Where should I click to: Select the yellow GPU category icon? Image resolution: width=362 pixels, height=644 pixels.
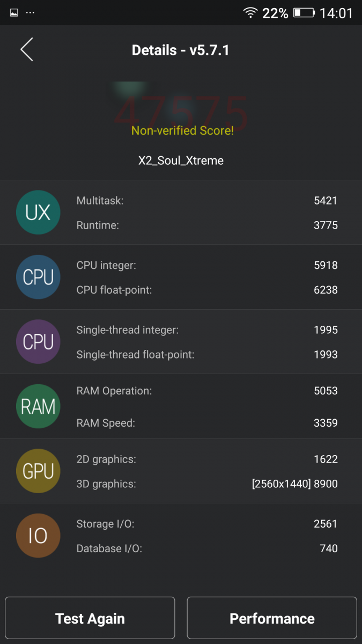(x=38, y=471)
